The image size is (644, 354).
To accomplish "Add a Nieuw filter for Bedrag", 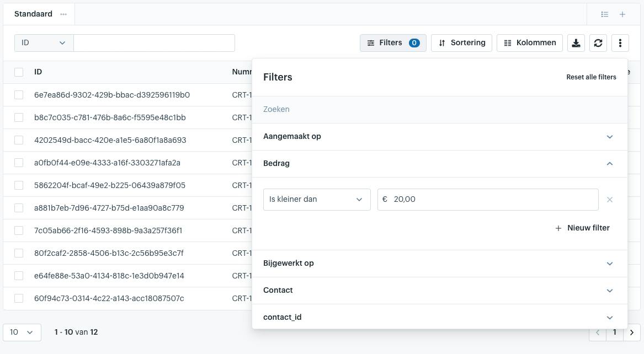I will (582, 228).
